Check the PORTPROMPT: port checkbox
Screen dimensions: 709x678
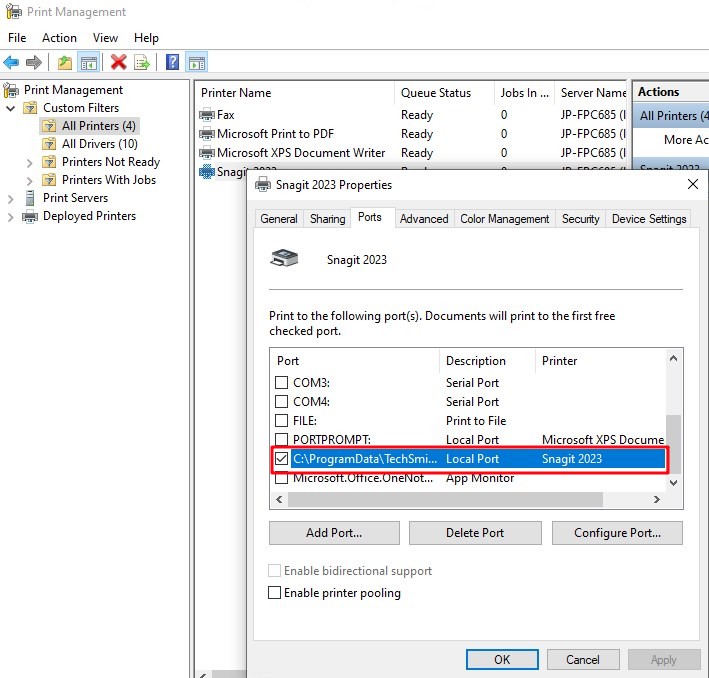(281, 439)
